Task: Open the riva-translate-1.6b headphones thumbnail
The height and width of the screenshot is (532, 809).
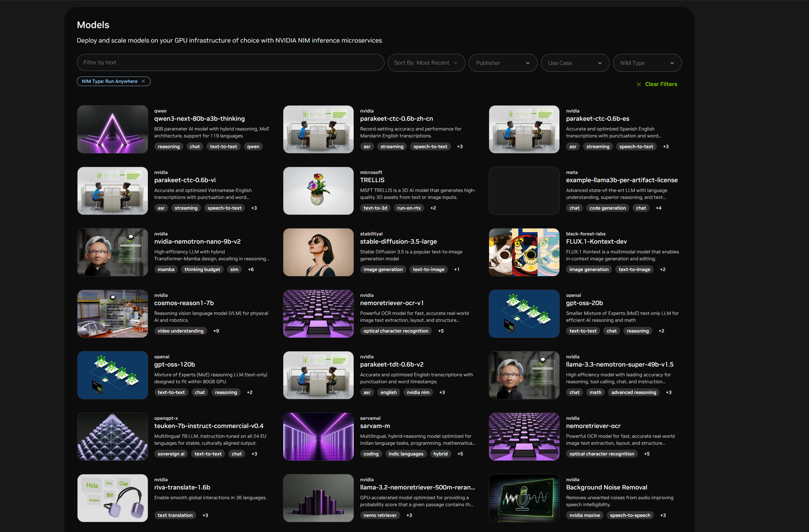Action: point(113,498)
